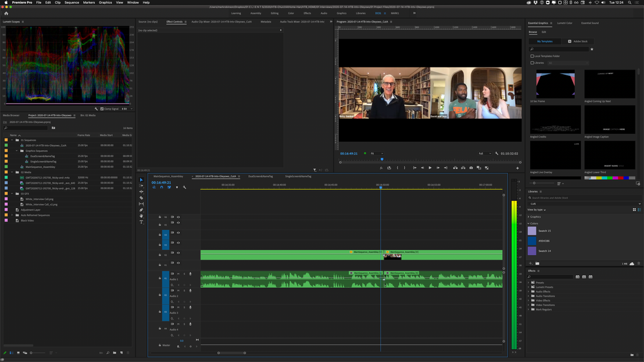Click the Play button in Program monitor

430,168
